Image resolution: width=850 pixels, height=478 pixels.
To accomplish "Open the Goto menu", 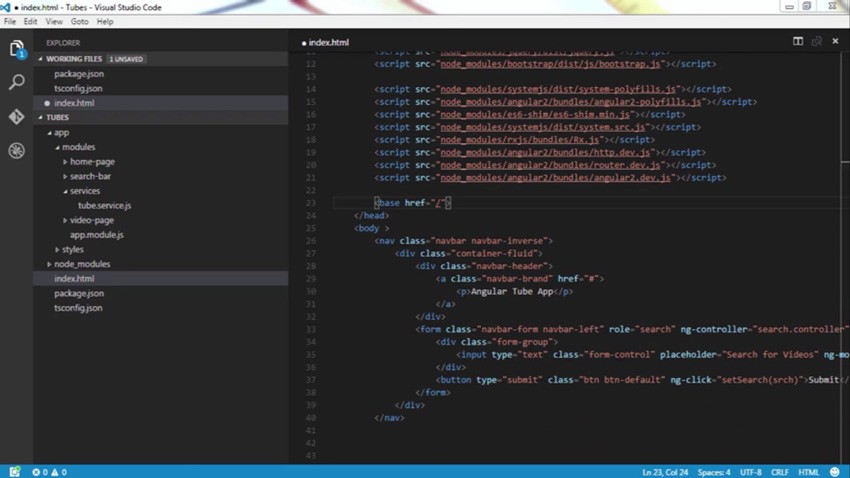I will point(79,22).
